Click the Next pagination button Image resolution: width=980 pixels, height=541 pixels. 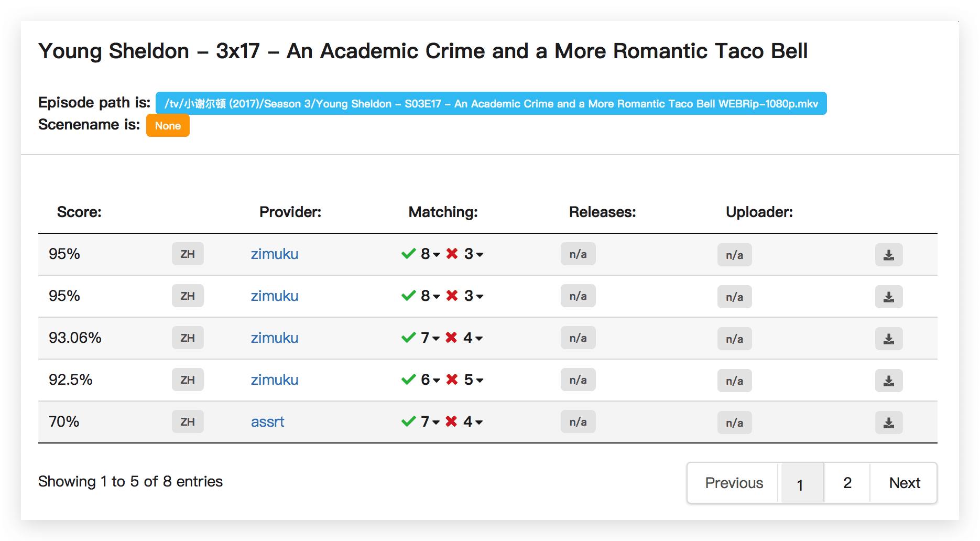click(x=904, y=483)
